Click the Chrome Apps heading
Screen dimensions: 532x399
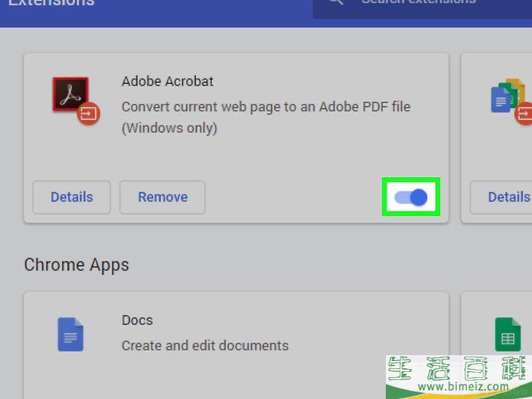[76, 265]
